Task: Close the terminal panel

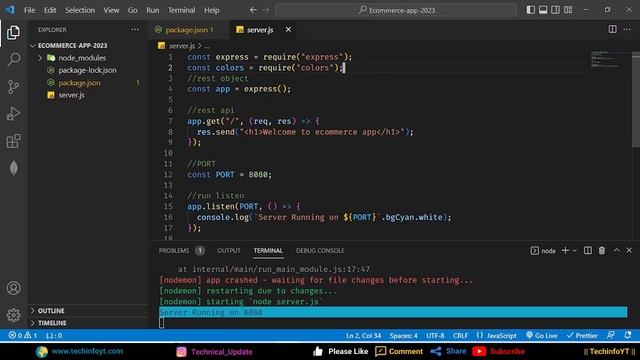Action: (x=629, y=250)
